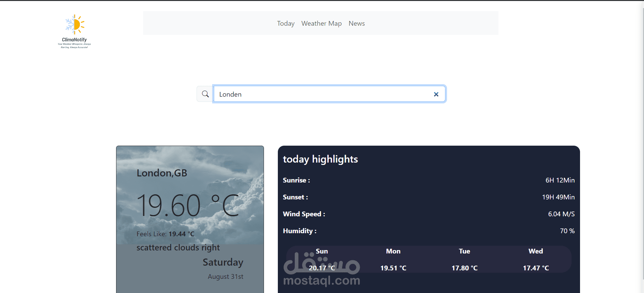
Task: Clear the search field with the X
Action: tap(436, 94)
